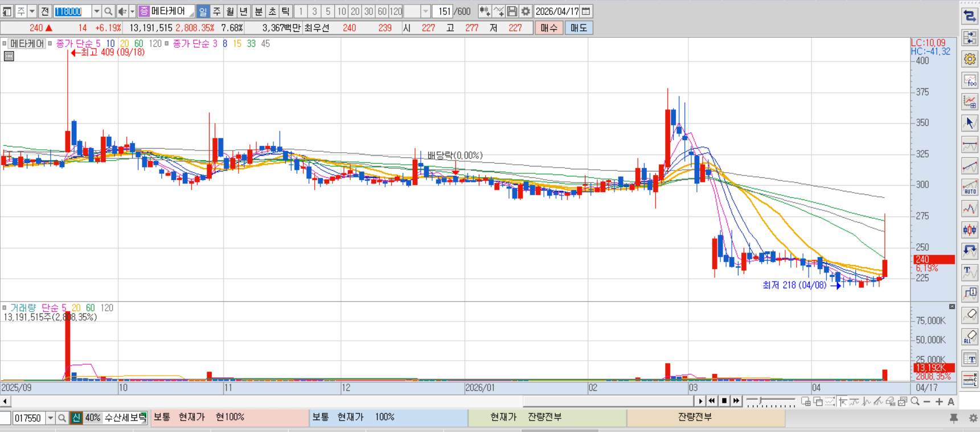Viewport: 980px width, 432px height.
Task: Click the date field 2026/04/17
Action: click(x=557, y=11)
